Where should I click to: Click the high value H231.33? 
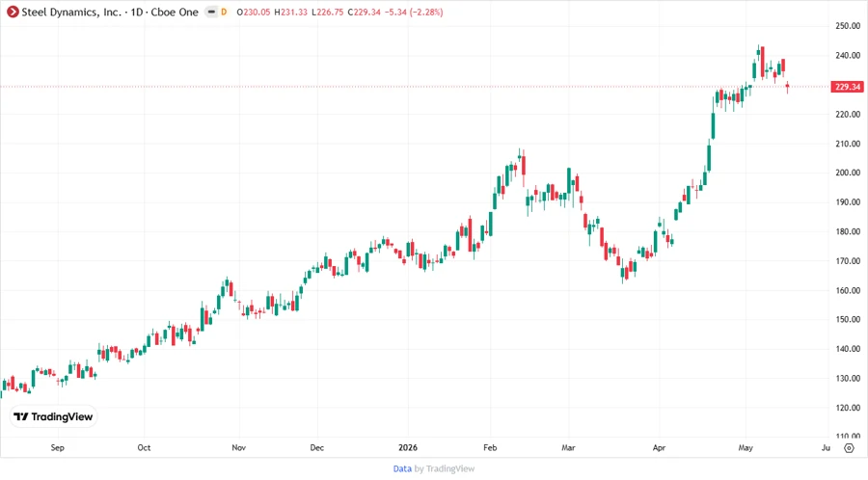(290, 13)
